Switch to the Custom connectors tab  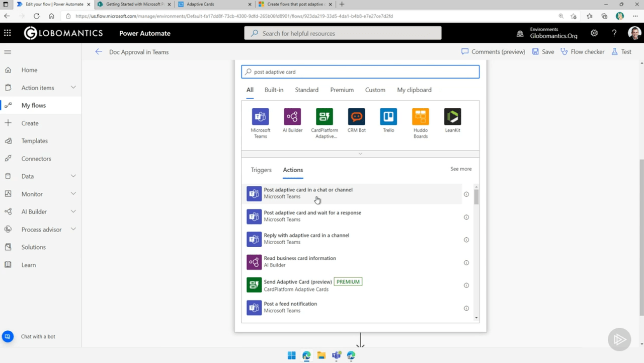tap(375, 90)
